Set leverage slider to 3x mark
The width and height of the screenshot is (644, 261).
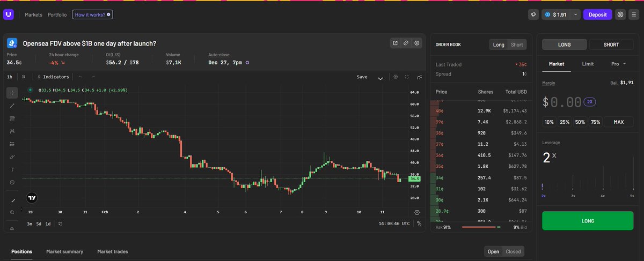tap(573, 196)
